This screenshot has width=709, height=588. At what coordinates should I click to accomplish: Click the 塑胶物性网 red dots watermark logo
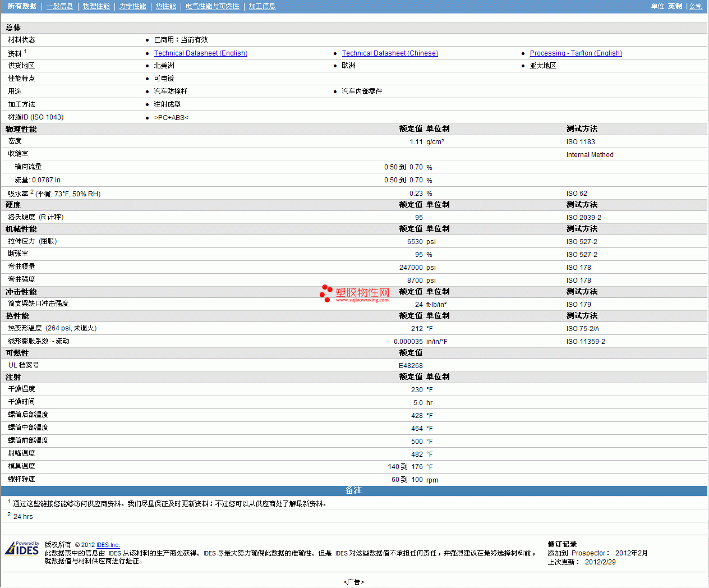(326, 293)
